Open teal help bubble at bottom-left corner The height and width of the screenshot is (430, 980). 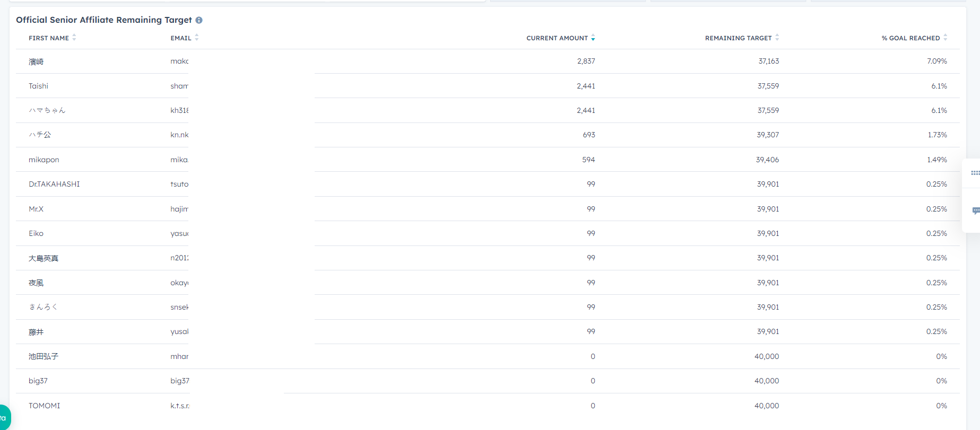tap(4, 417)
